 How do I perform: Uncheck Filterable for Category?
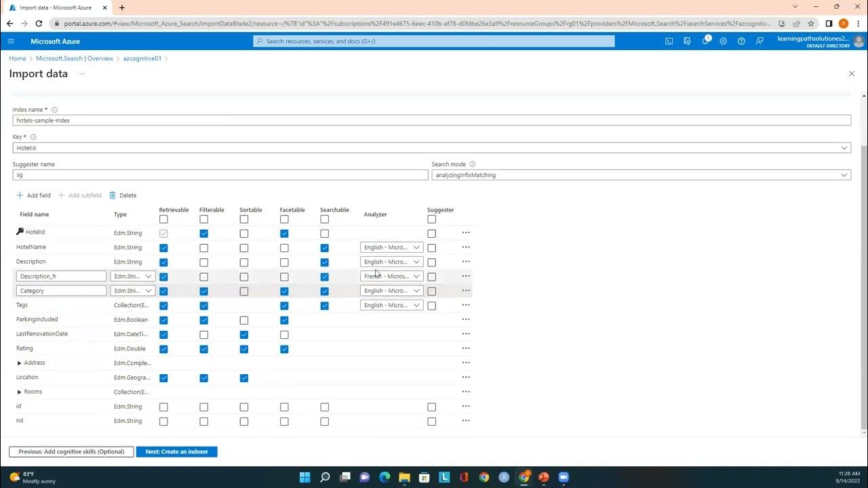[x=204, y=291]
